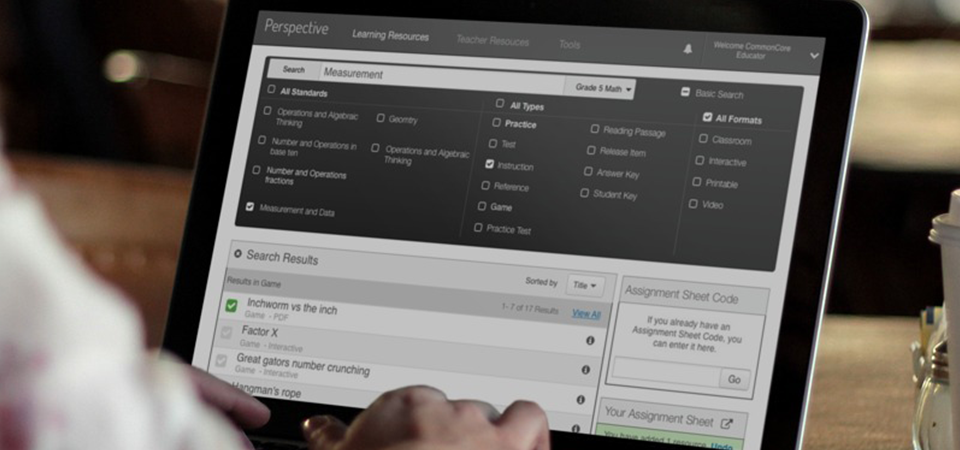The image size is (960, 450).
Task: Open the Grade 5 Math dropdown
Action: 600,88
